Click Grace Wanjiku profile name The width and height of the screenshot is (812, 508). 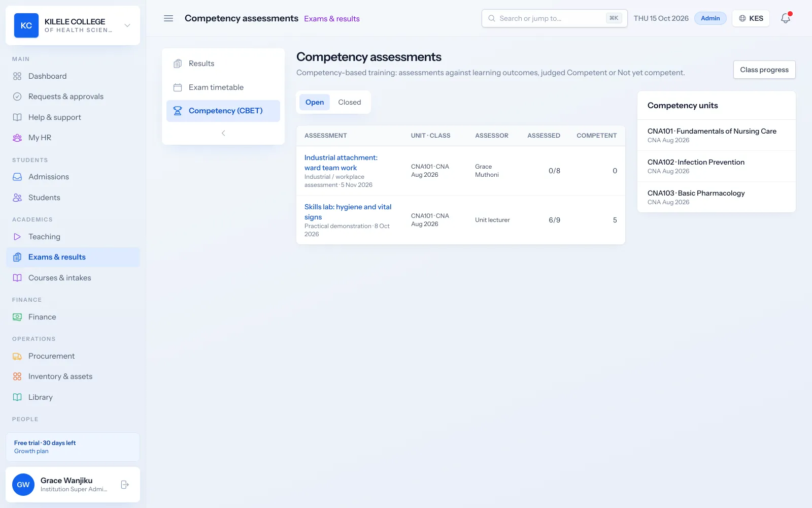66,481
